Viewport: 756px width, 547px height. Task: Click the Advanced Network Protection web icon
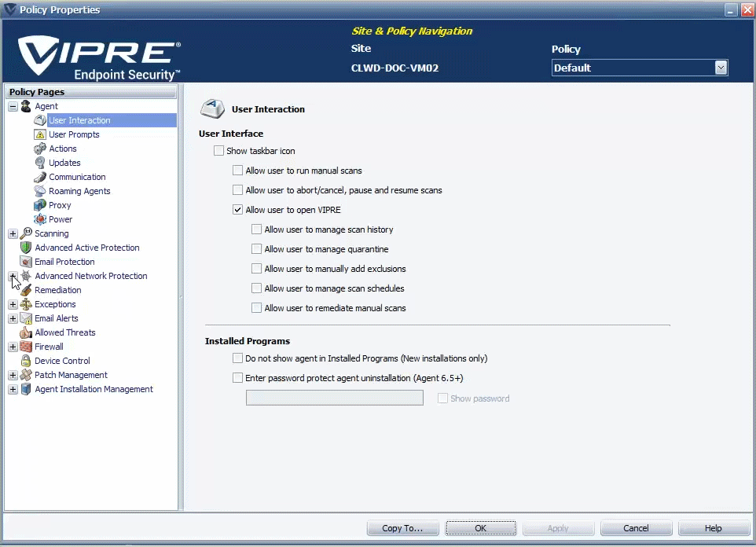coord(26,276)
